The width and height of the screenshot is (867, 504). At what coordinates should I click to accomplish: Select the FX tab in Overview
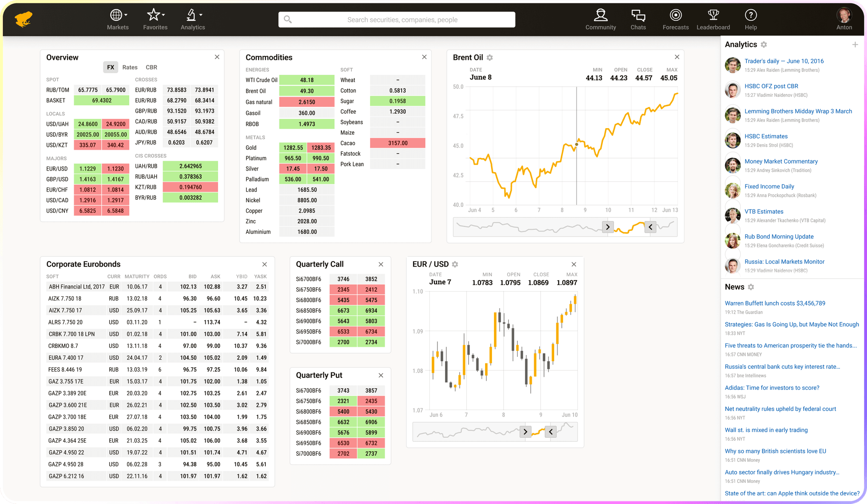(110, 67)
